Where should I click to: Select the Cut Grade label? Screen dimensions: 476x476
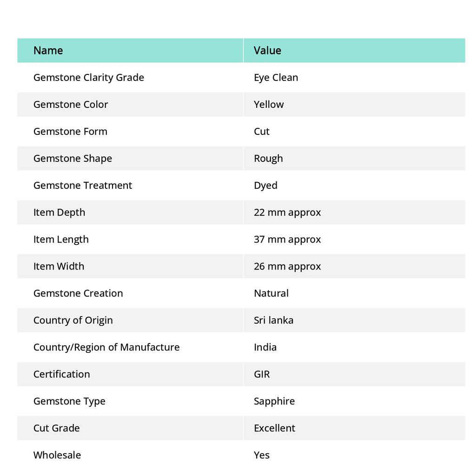coord(56,428)
